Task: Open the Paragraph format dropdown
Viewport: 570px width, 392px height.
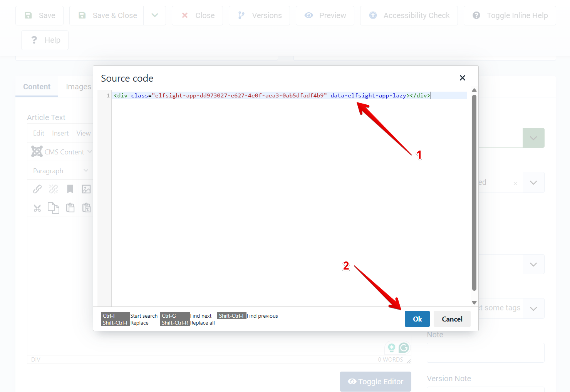Action: click(x=60, y=171)
